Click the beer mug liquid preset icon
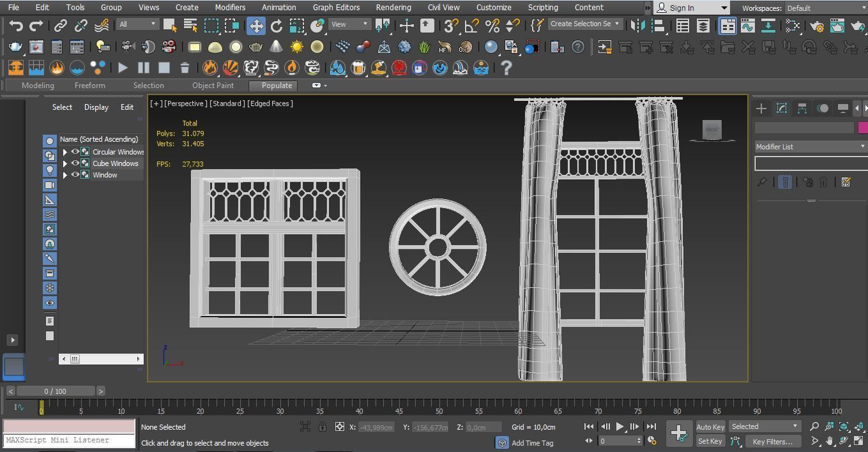This screenshot has height=452, width=868. pos(358,67)
